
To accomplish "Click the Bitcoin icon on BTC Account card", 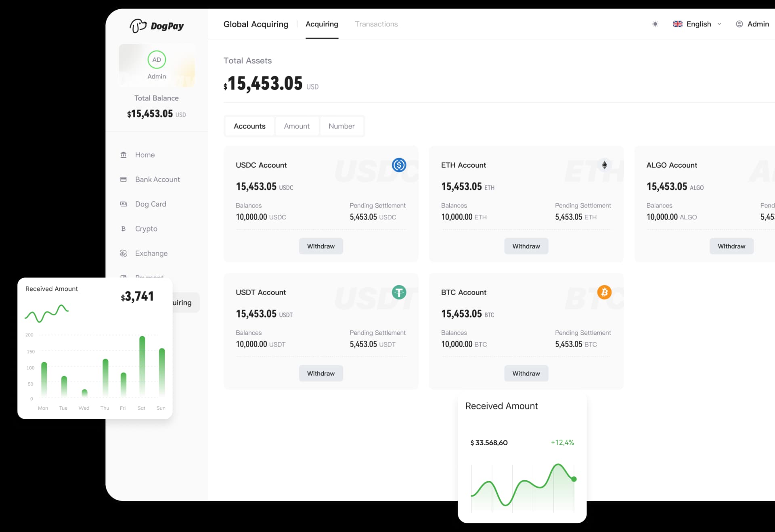I will tap(604, 292).
